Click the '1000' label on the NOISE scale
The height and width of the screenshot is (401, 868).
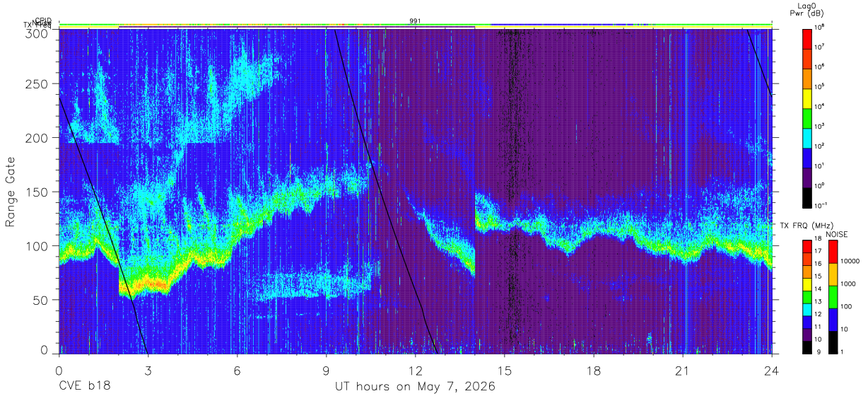coord(847,284)
